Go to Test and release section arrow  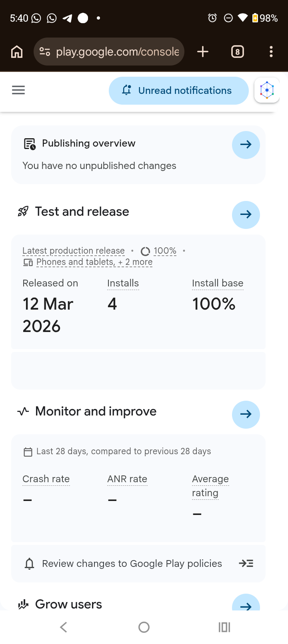pos(246,215)
